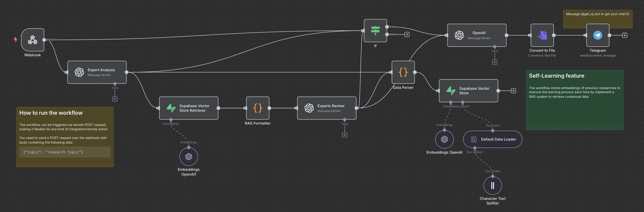Screen dimensions: 644x212
Task: Click the Supabase Vector Store Retriever output connector
Action: point(218,108)
